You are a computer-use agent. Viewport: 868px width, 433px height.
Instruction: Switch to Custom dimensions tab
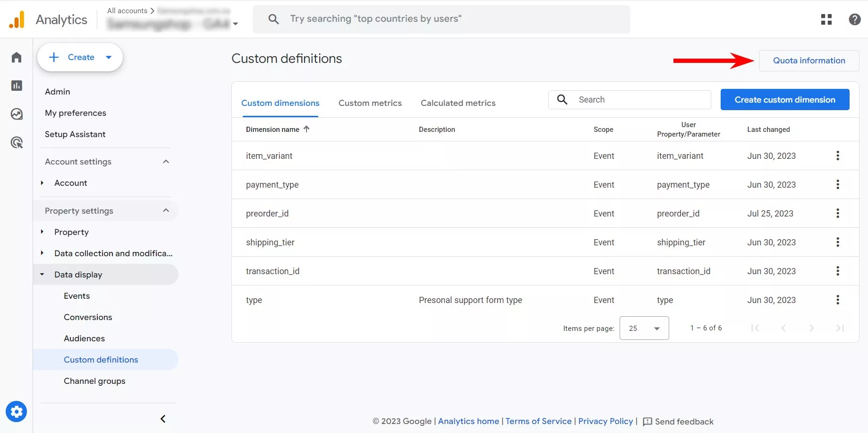pyautogui.click(x=280, y=103)
